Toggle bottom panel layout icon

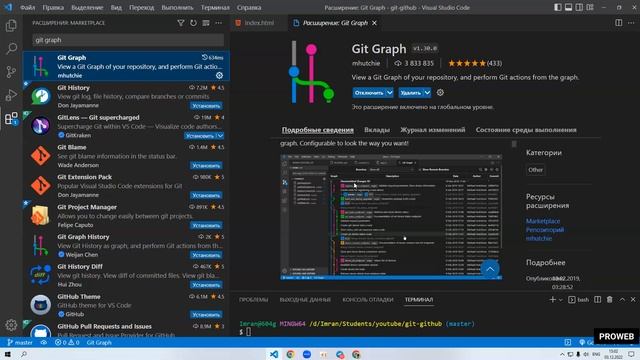click(568, 7)
